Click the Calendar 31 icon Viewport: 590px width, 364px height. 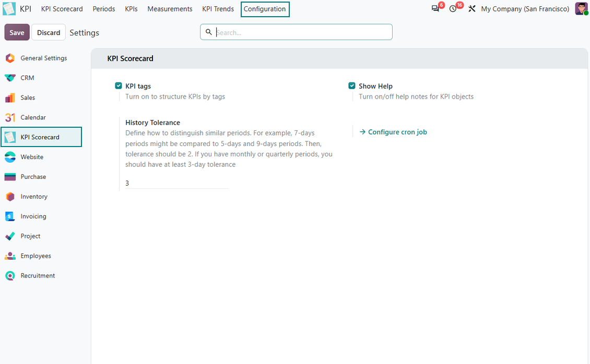pos(10,117)
